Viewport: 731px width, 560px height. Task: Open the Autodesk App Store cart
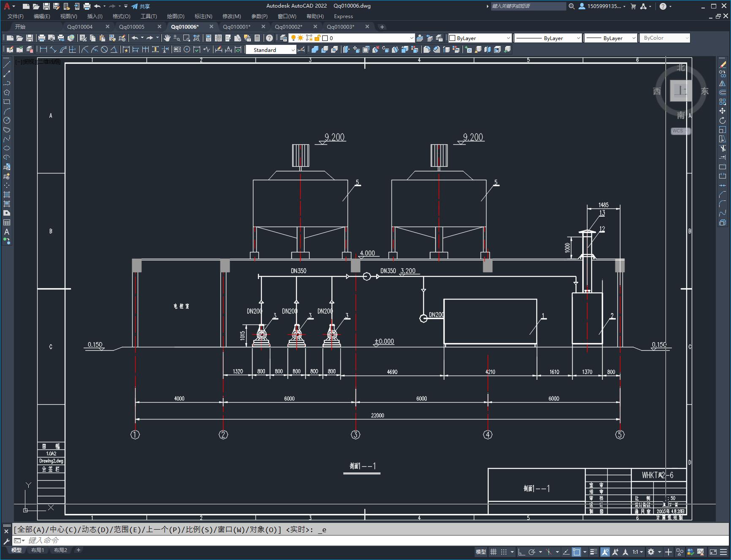[x=633, y=6]
